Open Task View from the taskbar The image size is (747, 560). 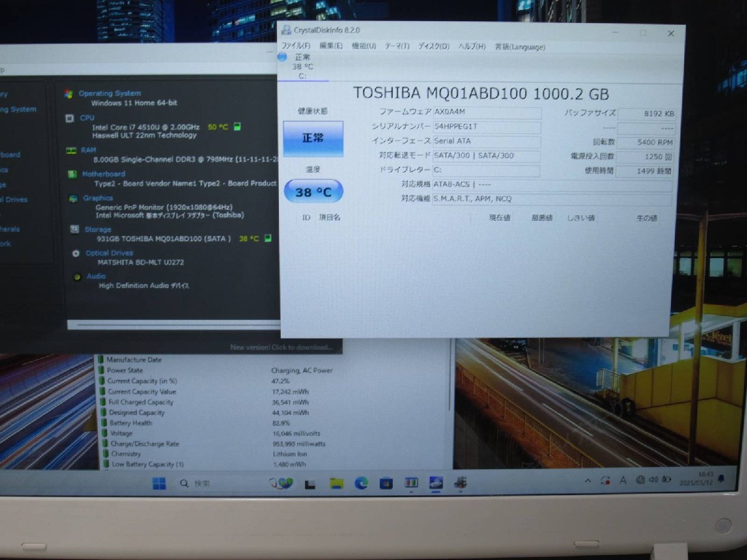[310, 484]
